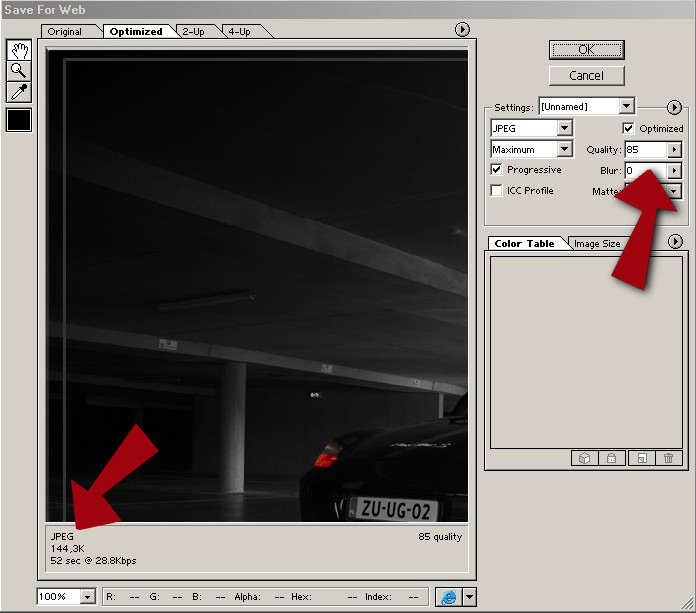Image resolution: width=696 pixels, height=613 pixels.
Task: Switch to the 2-Up tab
Action: [195, 32]
